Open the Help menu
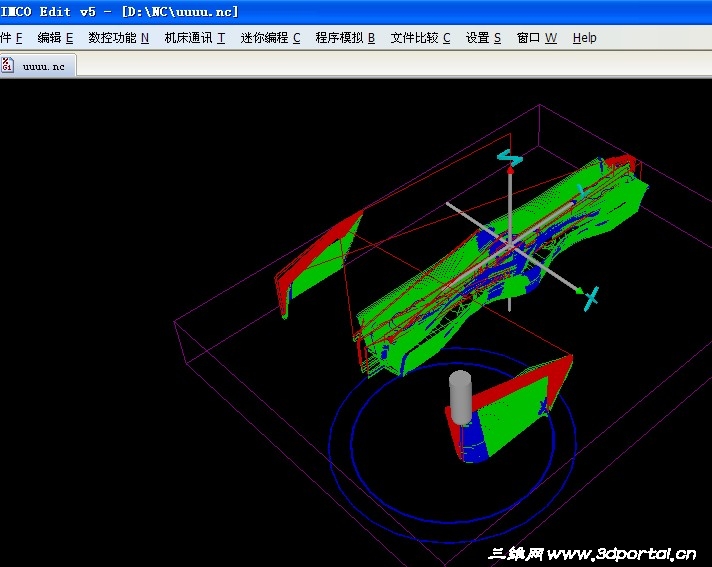Image resolution: width=712 pixels, height=567 pixels. coord(584,38)
